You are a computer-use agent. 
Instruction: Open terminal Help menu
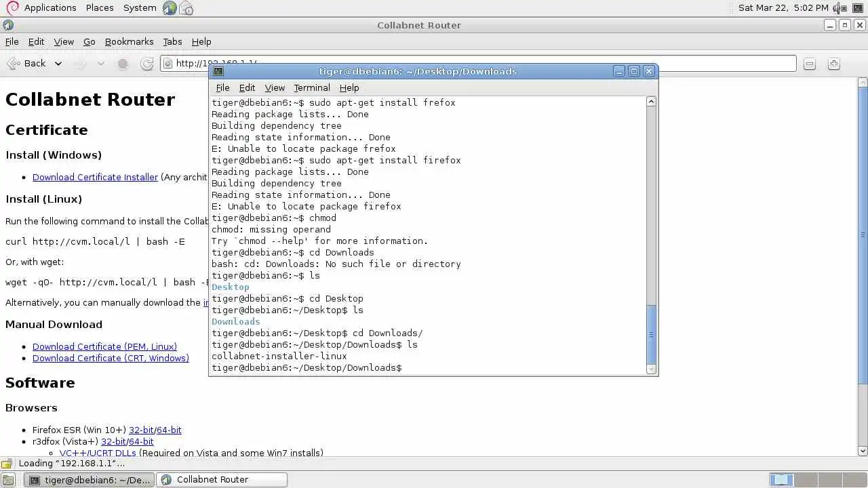(x=349, y=87)
